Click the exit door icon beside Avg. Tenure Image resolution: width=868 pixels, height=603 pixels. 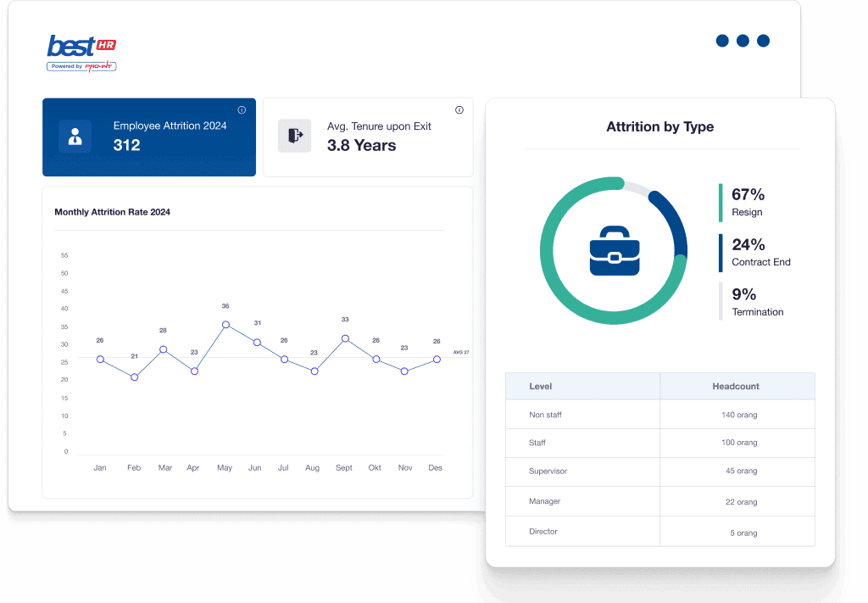[x=295, y=136]
